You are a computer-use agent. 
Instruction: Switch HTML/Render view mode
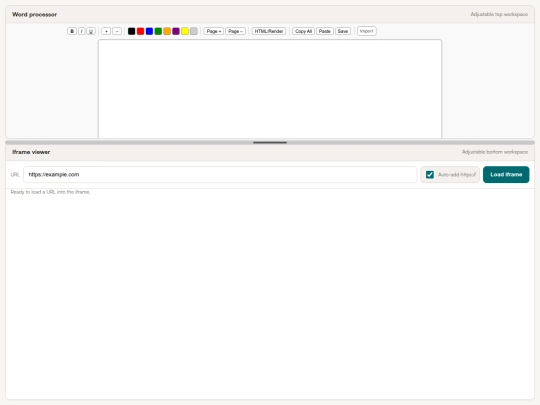(x=269, y=31)
